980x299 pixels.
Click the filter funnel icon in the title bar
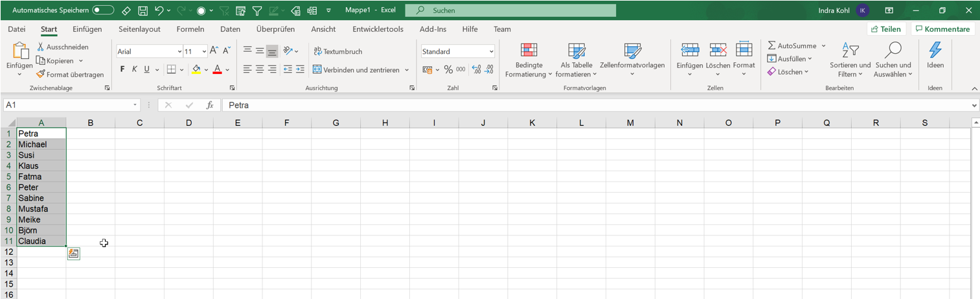pos(257,10)
